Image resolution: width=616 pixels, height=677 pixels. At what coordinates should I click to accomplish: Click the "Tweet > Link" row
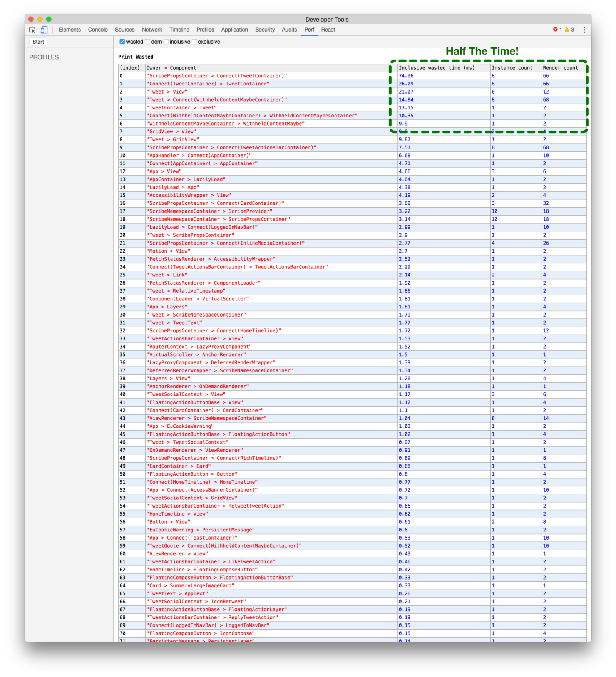click(352, 275)
